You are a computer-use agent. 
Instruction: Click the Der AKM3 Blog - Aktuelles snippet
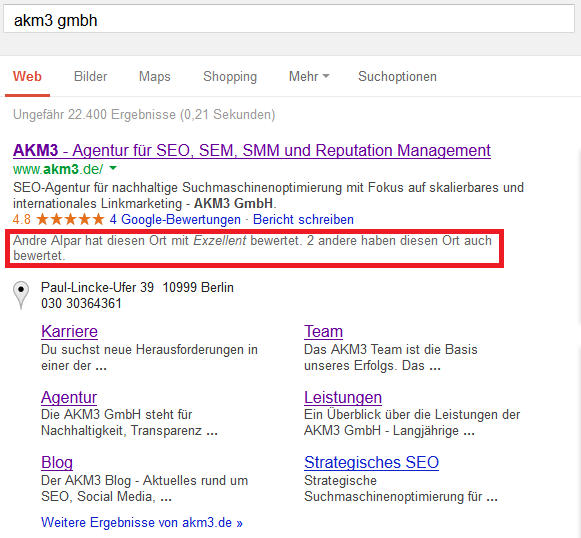pos(145,488)
